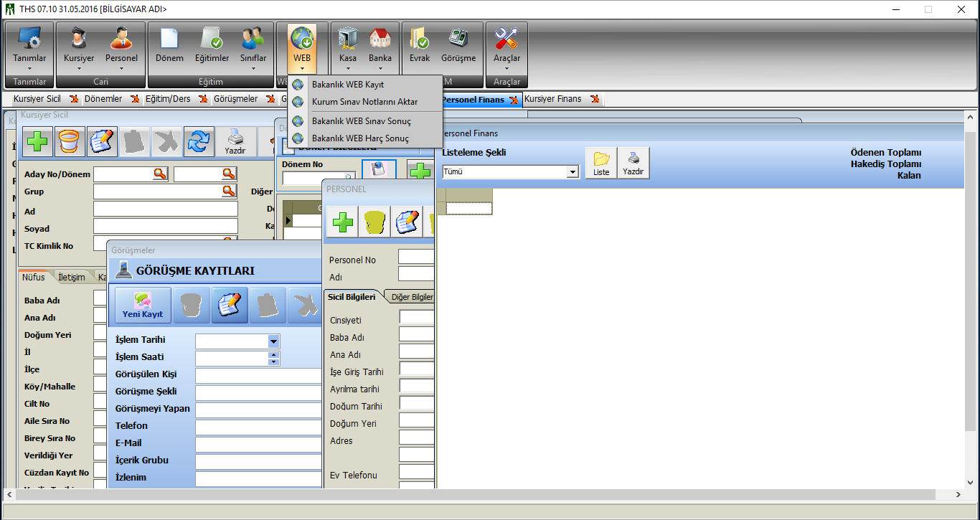Click the Grup field search magnifier icon

coord(229,191)
